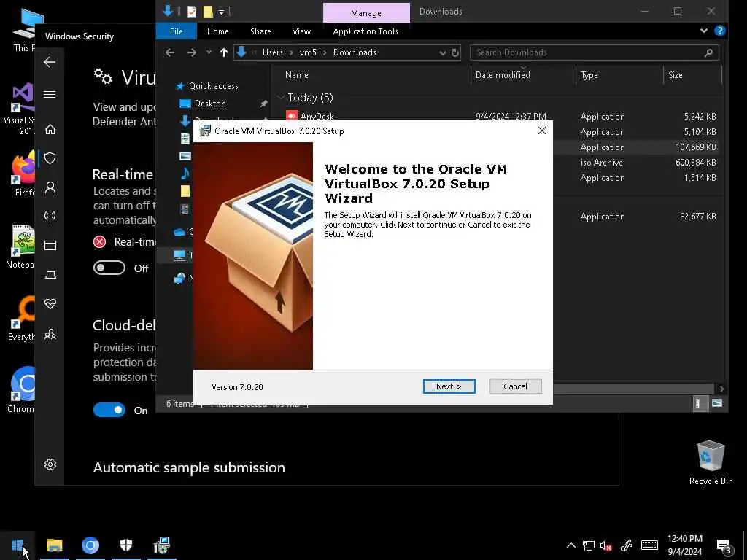Open recent locations dropdown arrow
The height and width of the screenshot is (560, 747).
click(209, 52)
